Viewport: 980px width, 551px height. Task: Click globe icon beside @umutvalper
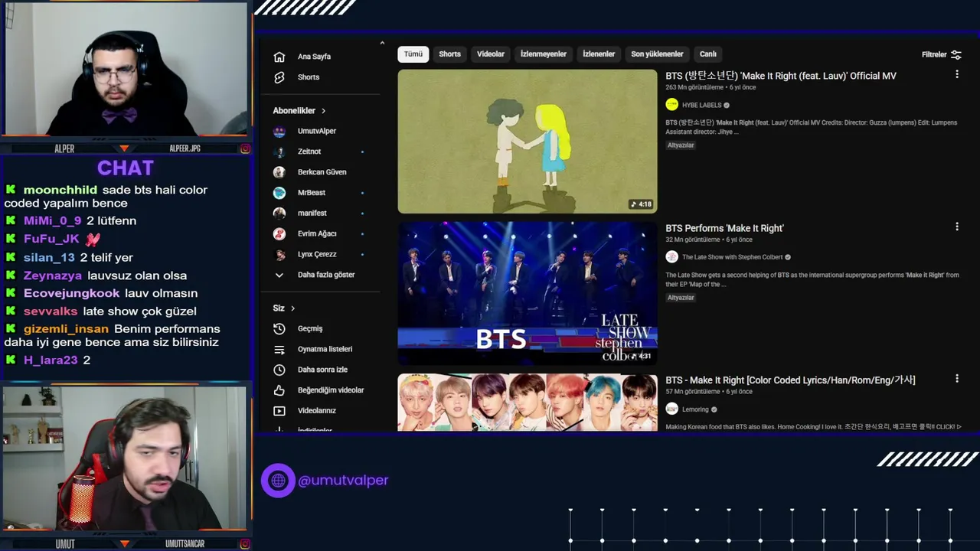pos(278,481)
